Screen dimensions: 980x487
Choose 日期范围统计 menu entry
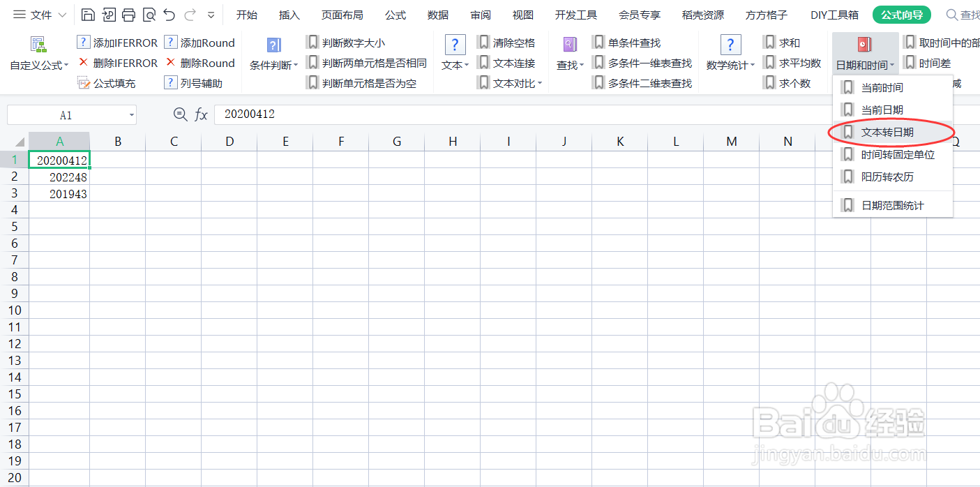coord(893,205)
